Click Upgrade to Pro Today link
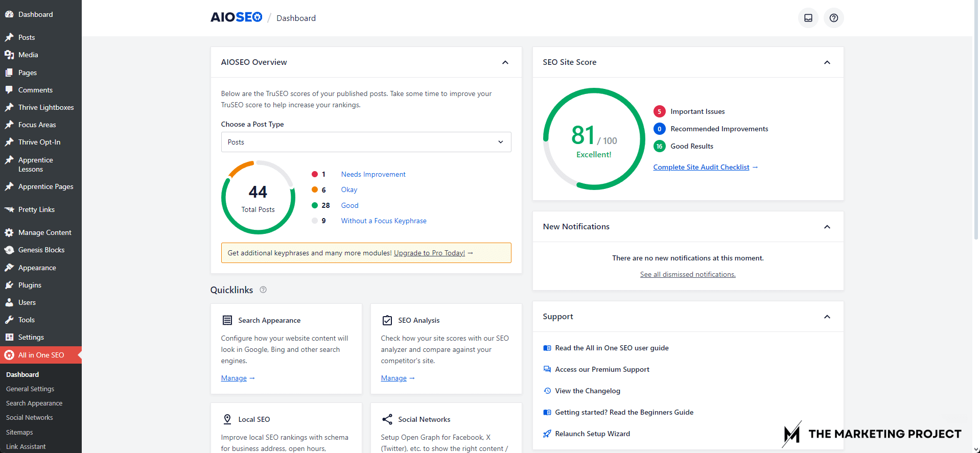This screenshot has height=453, width=980. click(429, 253)
